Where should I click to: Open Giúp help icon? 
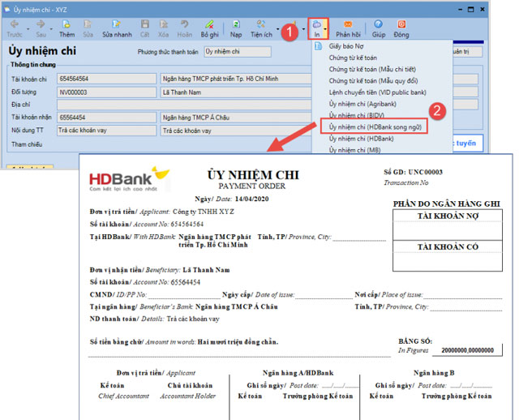[379, 29]
